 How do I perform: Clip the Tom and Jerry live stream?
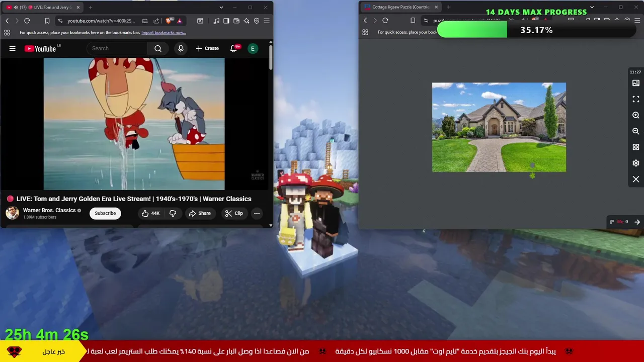click(x=234, y=213)
